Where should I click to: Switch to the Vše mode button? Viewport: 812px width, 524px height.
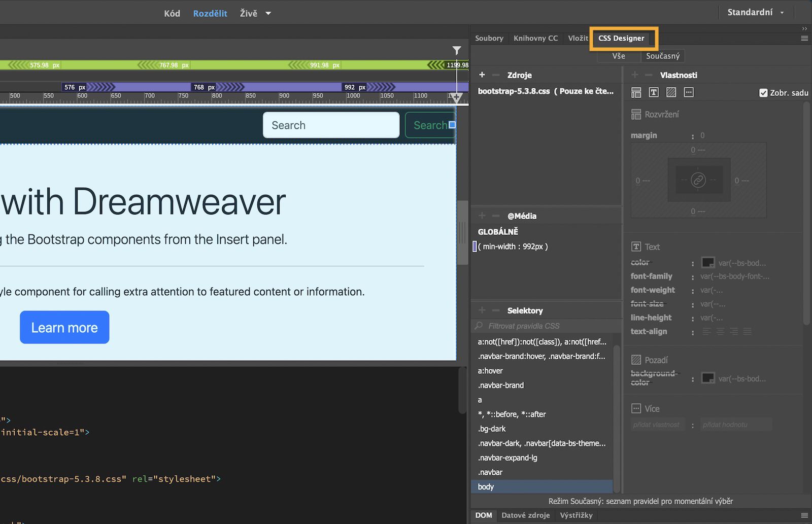click(x=618, y=56)
